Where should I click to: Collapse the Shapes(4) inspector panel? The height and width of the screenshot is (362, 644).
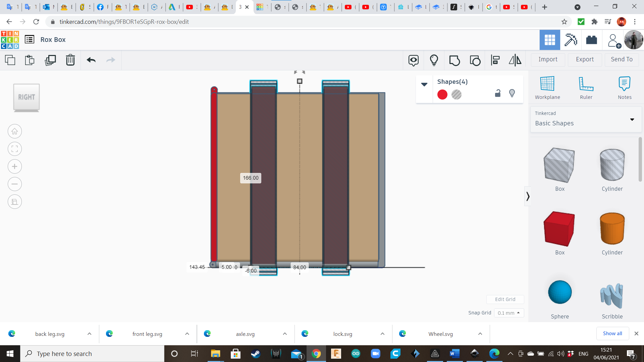click(424, 84)
